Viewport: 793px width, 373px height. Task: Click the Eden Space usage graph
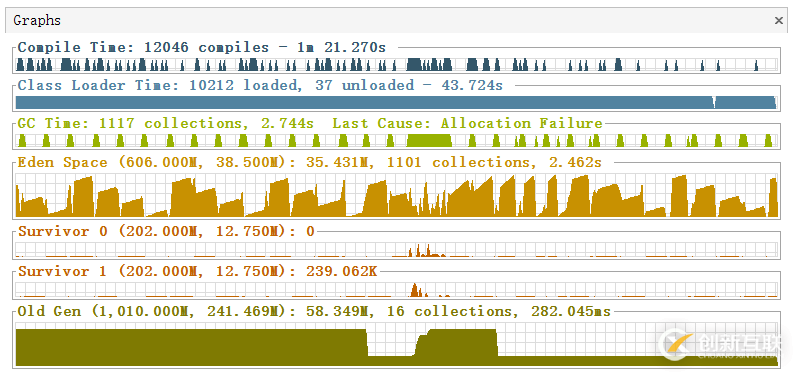click(x=397, y=196)
